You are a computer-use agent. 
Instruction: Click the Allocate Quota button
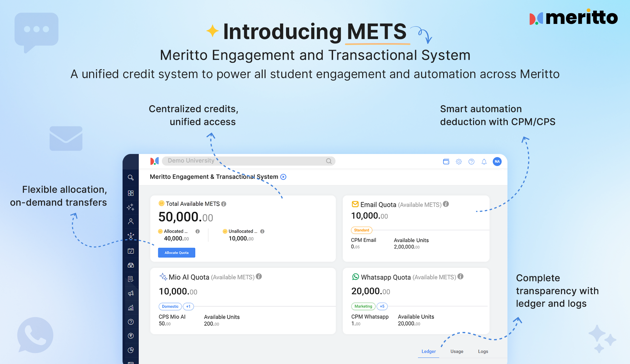176,253
